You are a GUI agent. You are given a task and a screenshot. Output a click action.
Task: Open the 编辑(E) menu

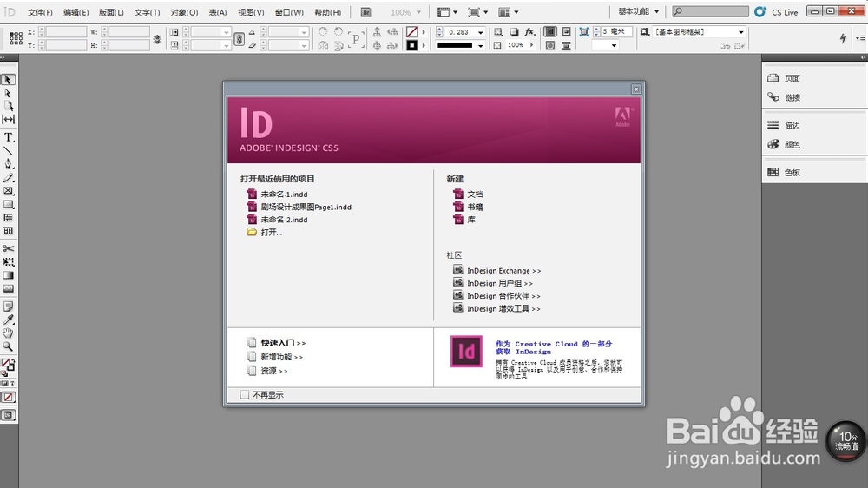coord(76,12)
